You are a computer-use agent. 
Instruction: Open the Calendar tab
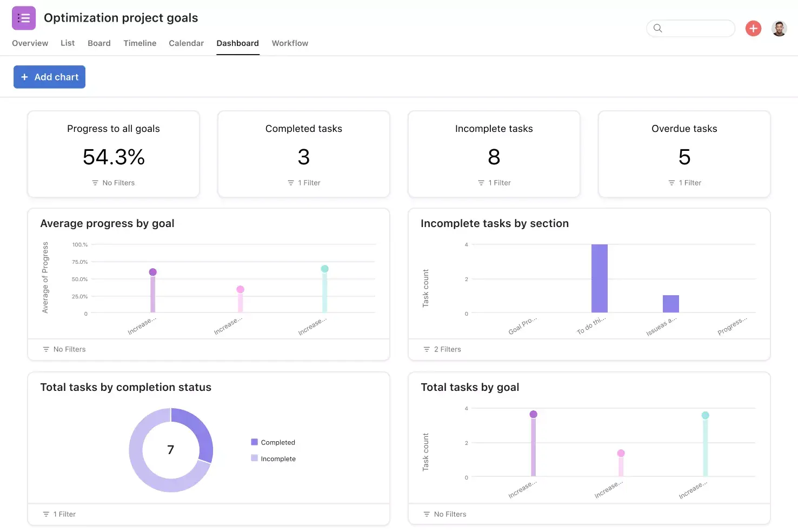(186, 43)
